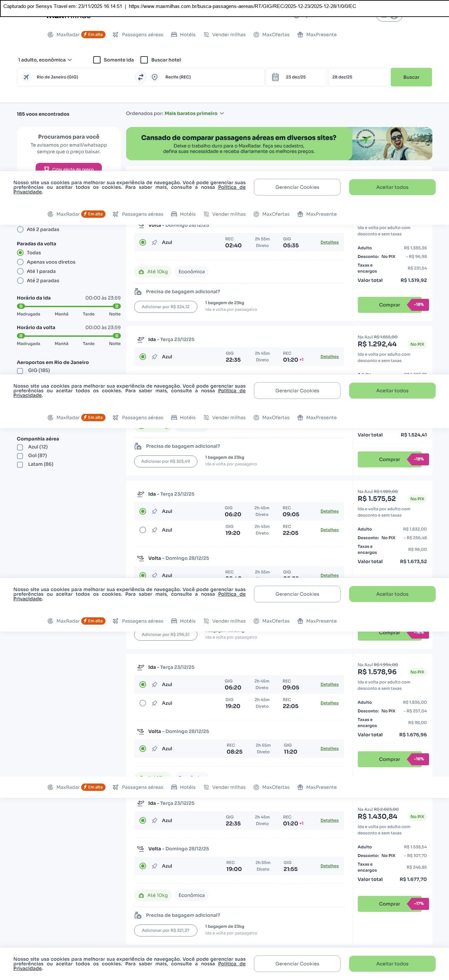Click the luggage icon next to 'Precisa de bagagem adicional?'

tap(138, 292)
